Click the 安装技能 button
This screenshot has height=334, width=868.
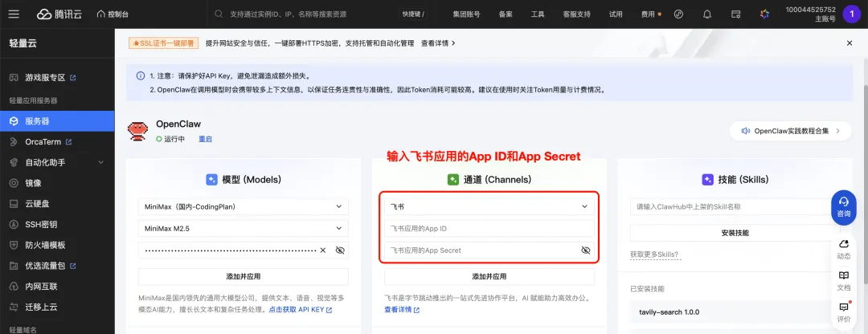click(x=735, y=233)
